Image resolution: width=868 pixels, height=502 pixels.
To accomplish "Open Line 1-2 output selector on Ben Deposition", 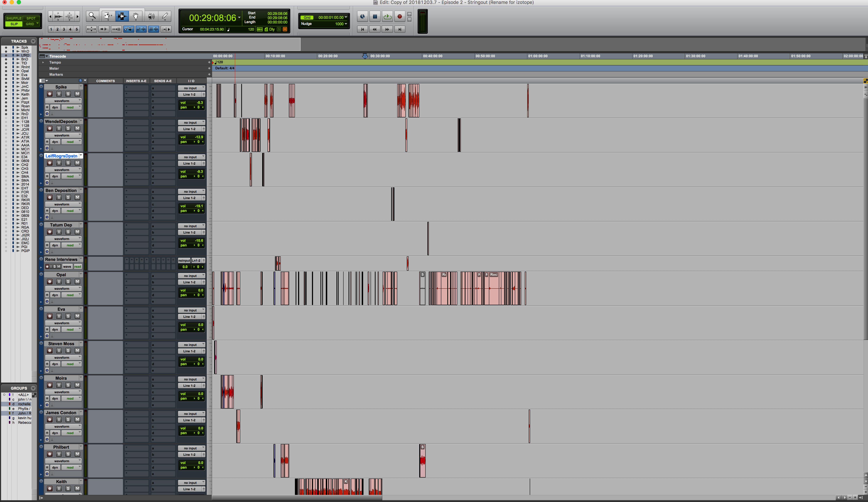I will coord(189,198).
